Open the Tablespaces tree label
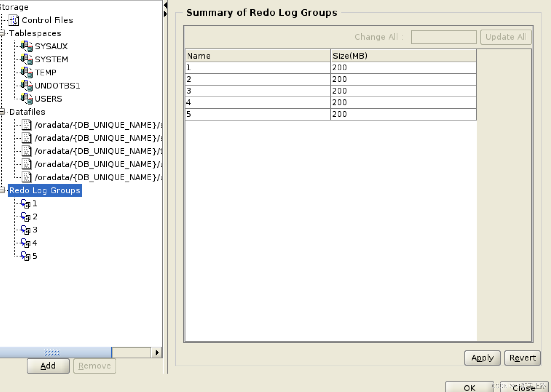Image resolution: width=551 pixels, height=392 pixels. [x=35, y=33]
